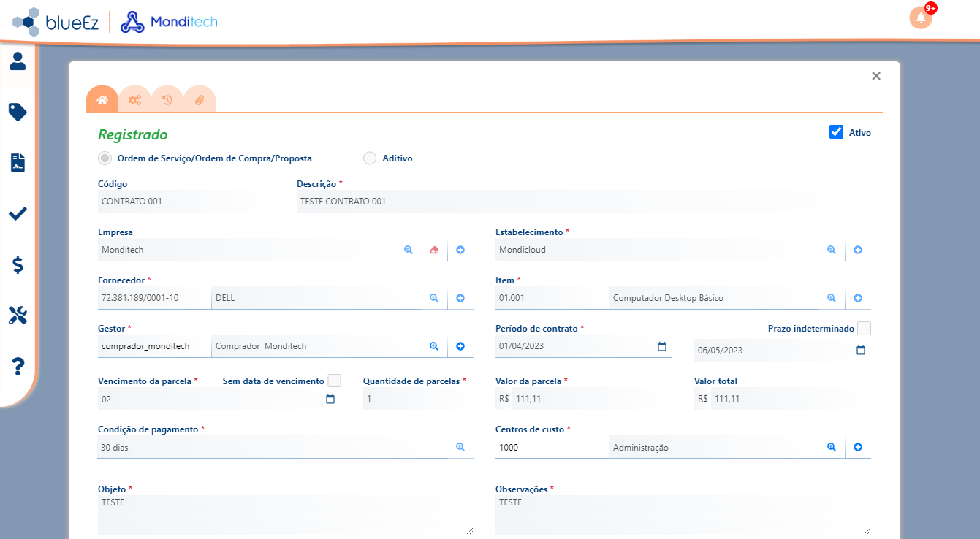The width and height of the screenshot is (980, 539).
Task: Open the notifications bell
Action: coord(921,18)
